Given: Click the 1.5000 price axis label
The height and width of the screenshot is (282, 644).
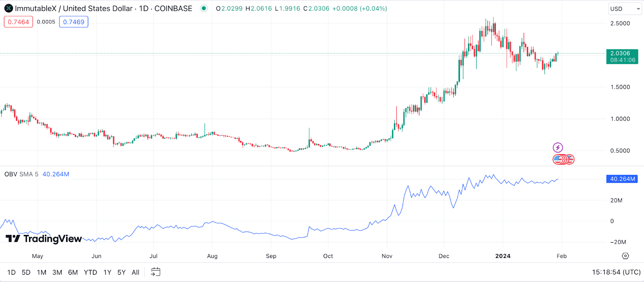Looking at the screenshot, I should click(x=620, y=87).
